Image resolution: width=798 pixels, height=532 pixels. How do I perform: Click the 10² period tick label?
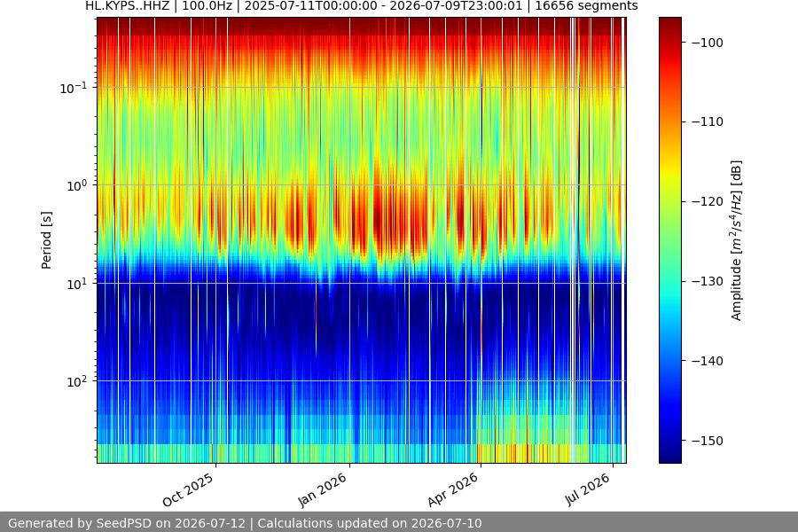pos(76,382)
